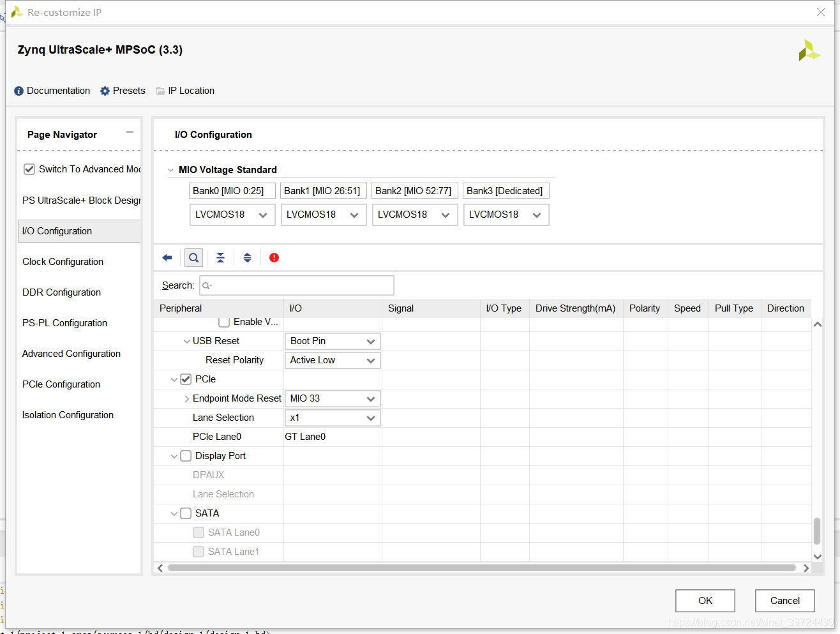Collapse MIO Voltage Standard section

[170, 170]
